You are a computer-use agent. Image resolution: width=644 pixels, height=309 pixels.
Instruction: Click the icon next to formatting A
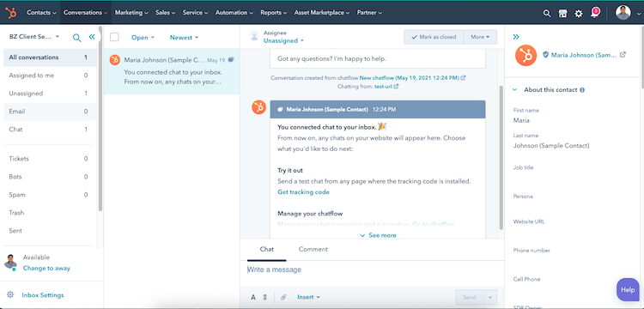(265, 297)
